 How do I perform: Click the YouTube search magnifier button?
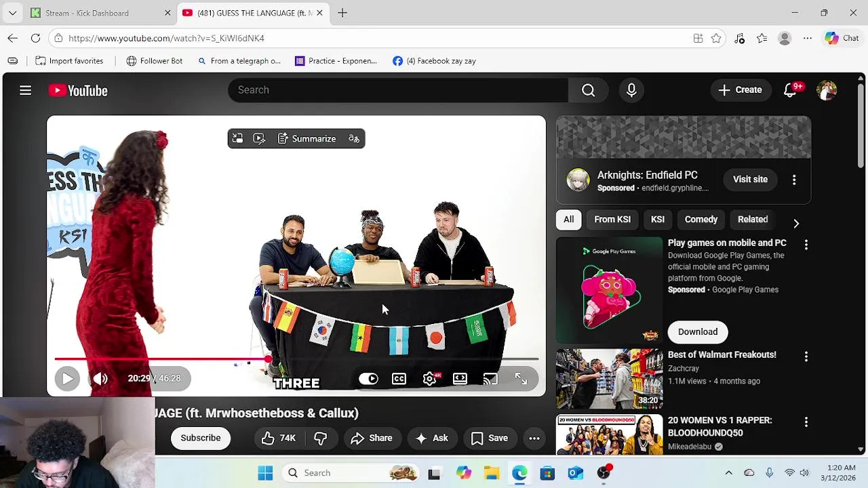pyautogui.click(x=588, y=90)
